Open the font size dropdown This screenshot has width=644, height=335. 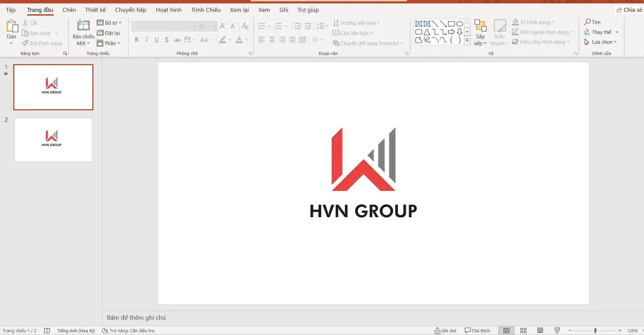point(214,26)
